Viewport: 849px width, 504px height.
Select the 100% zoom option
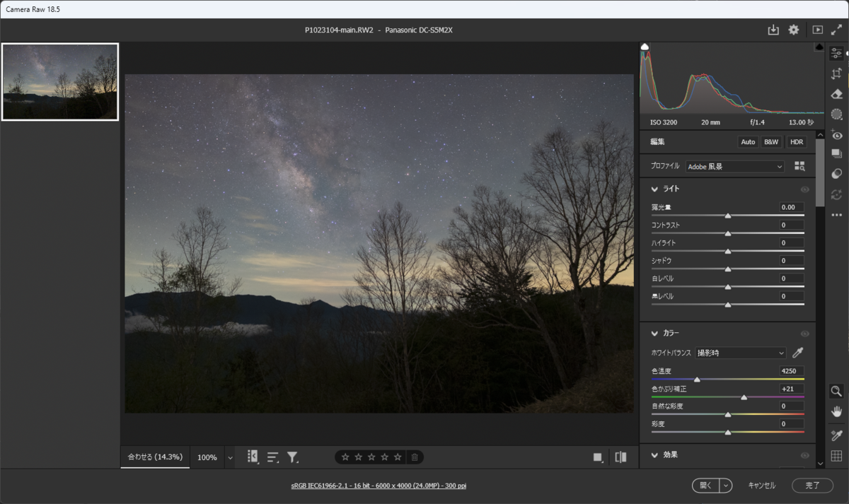pos(207,457)
